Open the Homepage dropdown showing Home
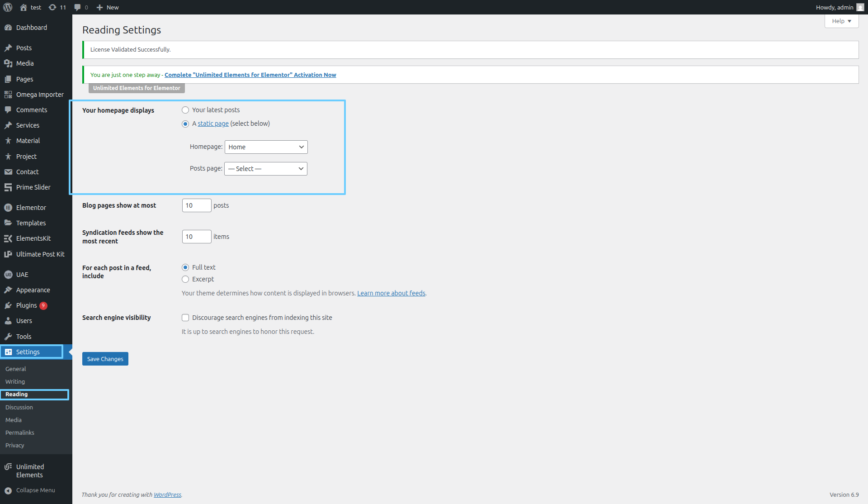Image resolution: width=868 pixels, height=504 pixels. click(x=266, y=147)
